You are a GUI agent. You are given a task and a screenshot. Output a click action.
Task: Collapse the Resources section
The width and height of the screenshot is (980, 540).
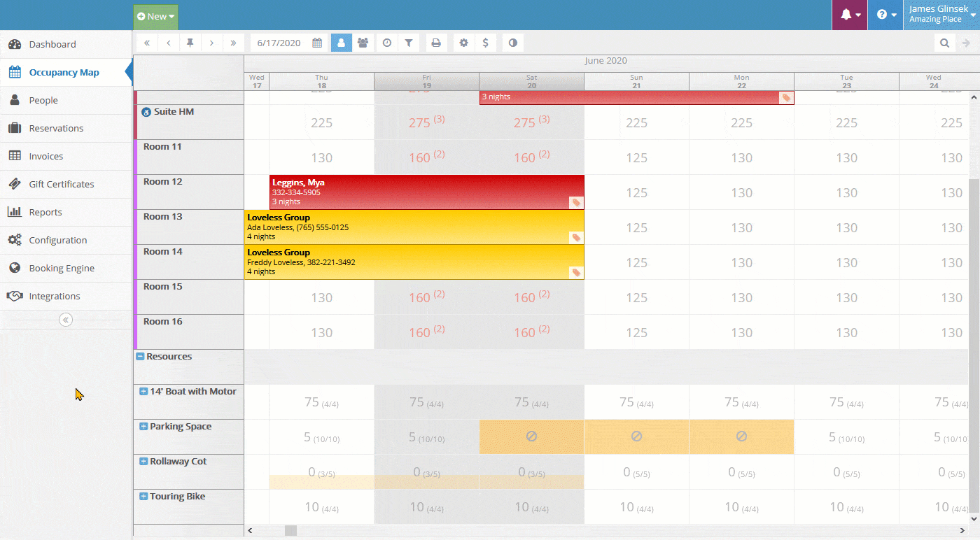140,357
